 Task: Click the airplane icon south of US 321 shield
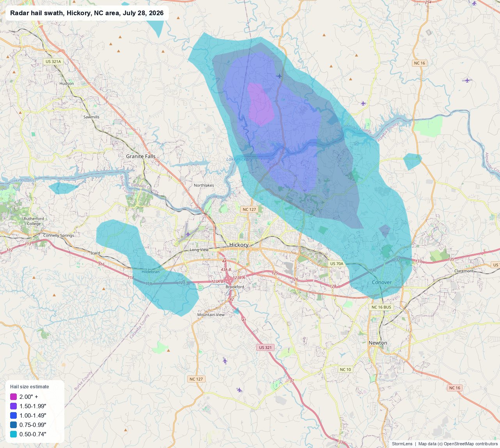[239, 390]
